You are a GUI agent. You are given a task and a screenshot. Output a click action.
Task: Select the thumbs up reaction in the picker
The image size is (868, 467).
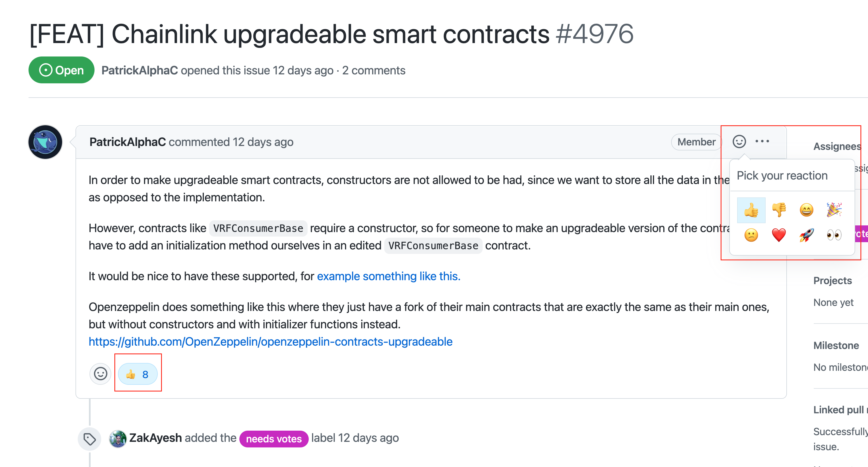point(751,210)
